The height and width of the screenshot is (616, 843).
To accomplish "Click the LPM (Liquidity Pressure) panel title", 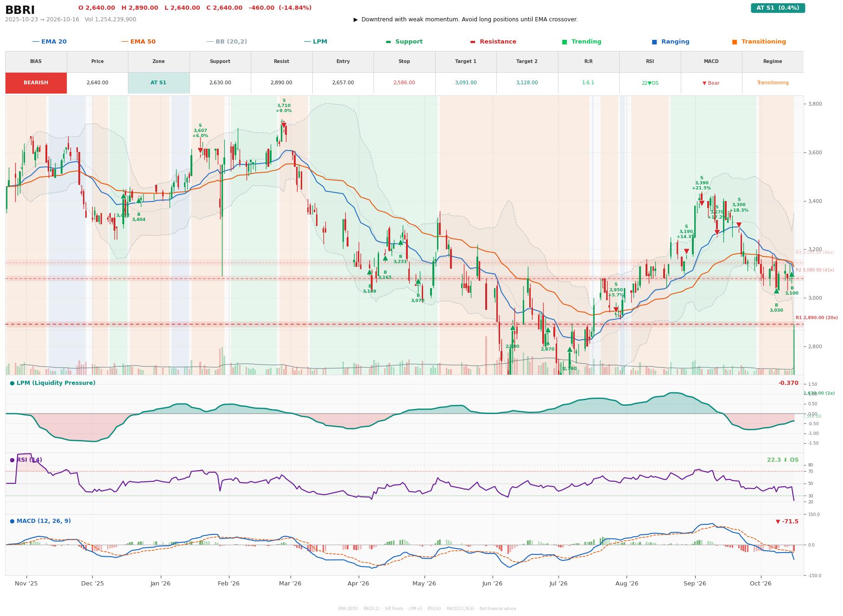I will click(x=52, y=383).
